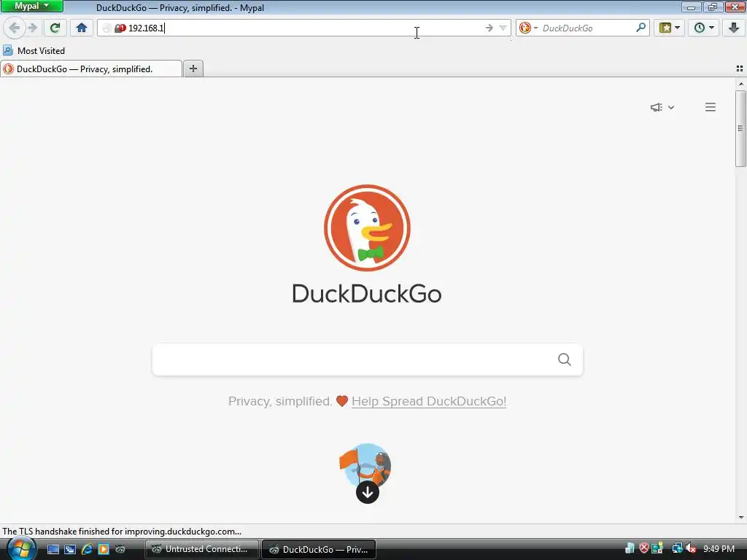Click the page scroll down arrow
The image size is (747, 560).
click(741, 518)
